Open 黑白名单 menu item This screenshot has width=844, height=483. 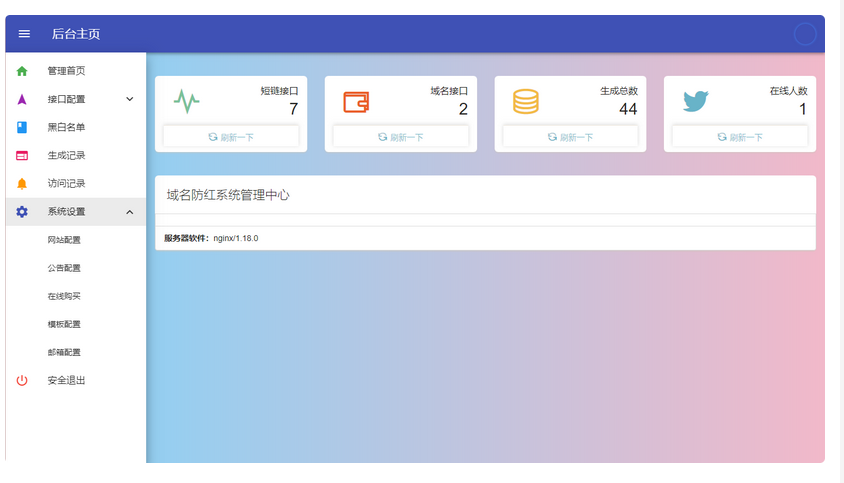pyautogui.click(x=76, y=127)
